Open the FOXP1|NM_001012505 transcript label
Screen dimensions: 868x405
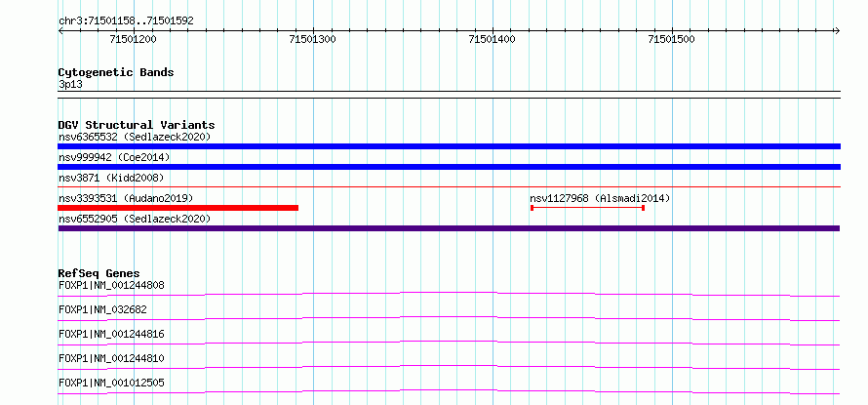(x=111, y=383)
